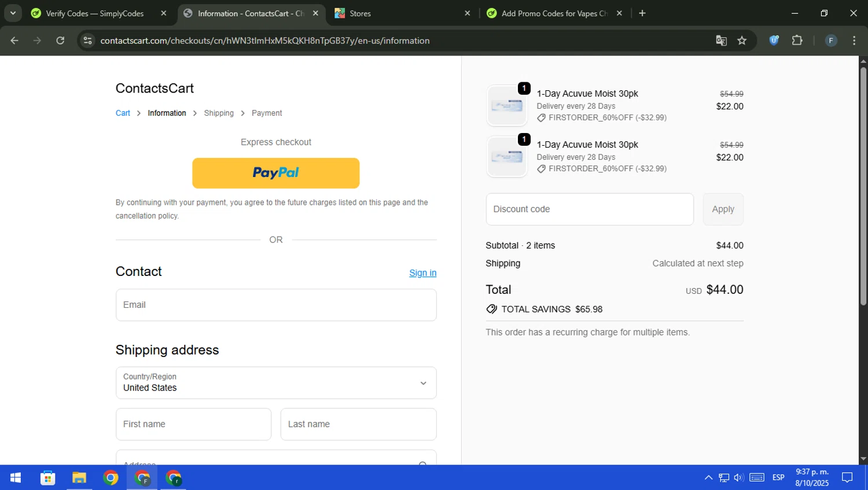Open site information icon in address bar
Image resolution: width=868 pixels, height=490 pixels.
coord(87,40)
